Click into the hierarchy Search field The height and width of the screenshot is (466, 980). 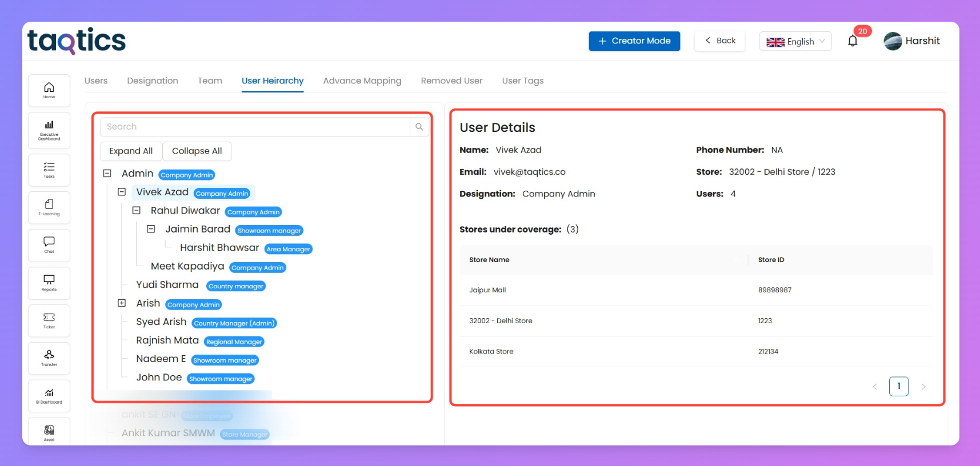(255, 127)
